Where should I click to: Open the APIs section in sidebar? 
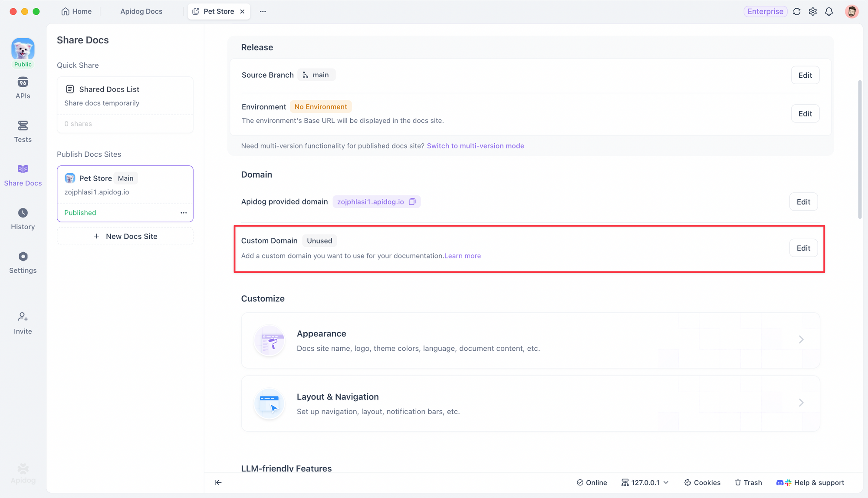23,88
